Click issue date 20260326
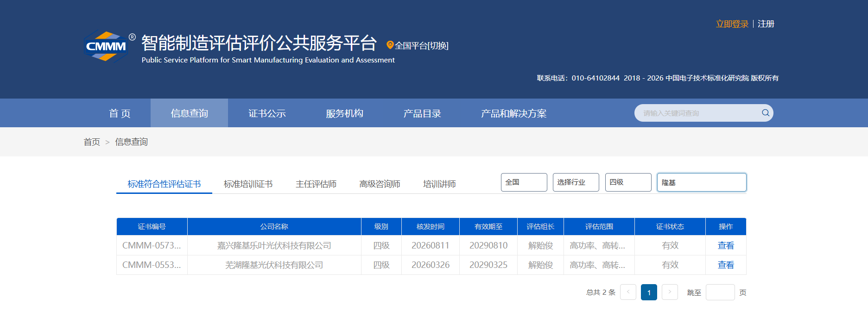Screen dimensions: 868x323 [430, 265]
